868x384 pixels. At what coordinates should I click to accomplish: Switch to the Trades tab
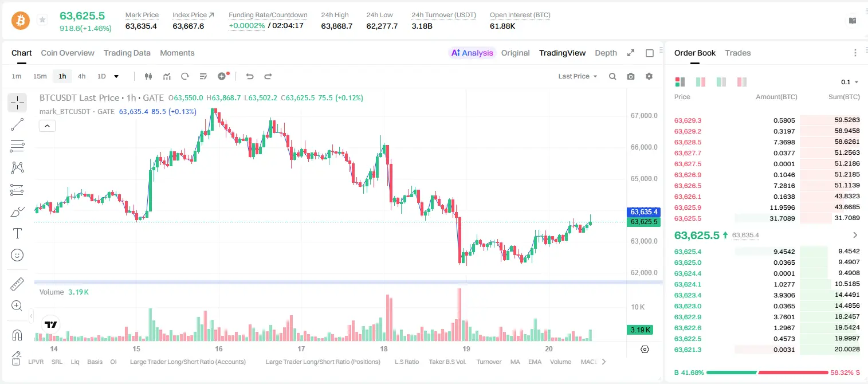[737, 53]
